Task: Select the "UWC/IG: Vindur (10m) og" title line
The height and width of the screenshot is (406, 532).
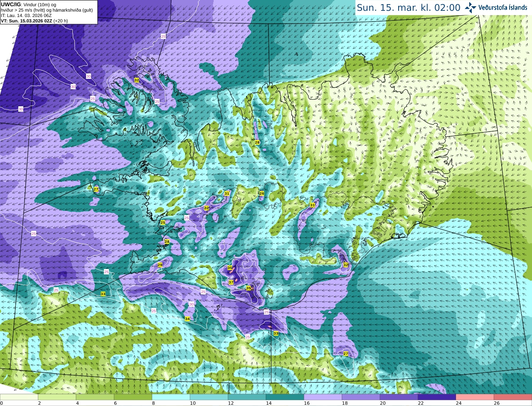Action: pyautogui.click(x=28, y=5)
